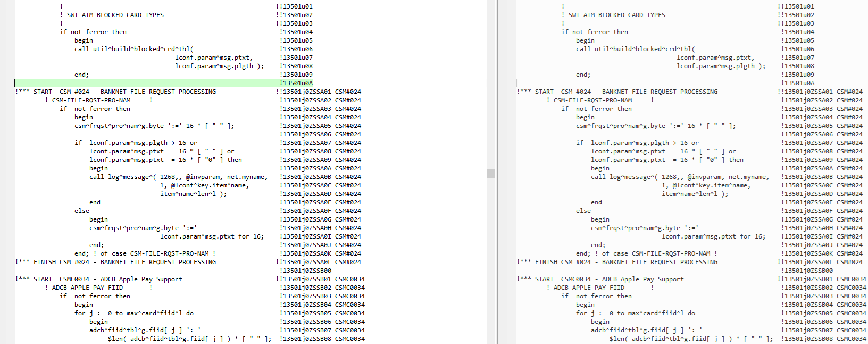This screenshot has width=868, height=344.
Task: Click 'lconf.param^msg.ptxt for 16;' in left pane
Action: 212,236
